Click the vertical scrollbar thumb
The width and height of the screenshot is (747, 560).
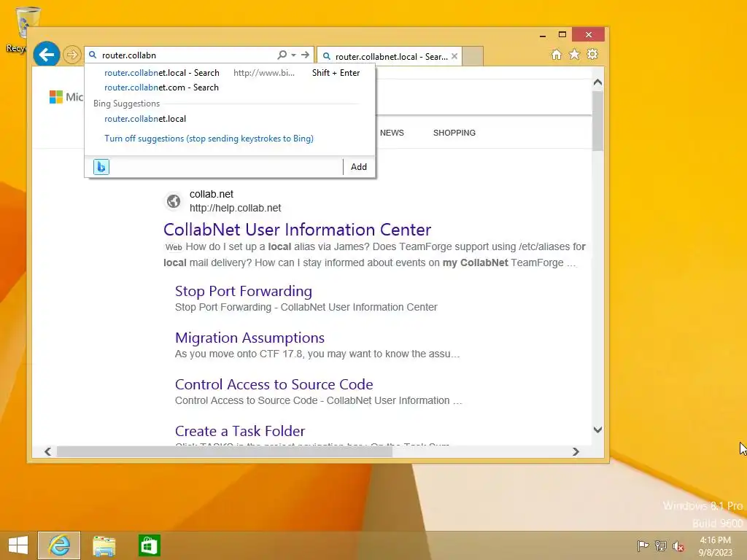[x=597, y=121]
